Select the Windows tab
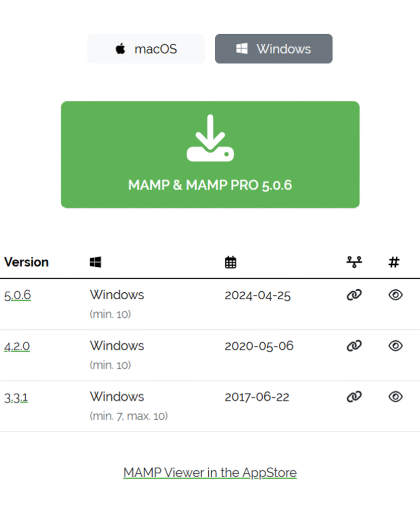420x516 pixels. 273,49
